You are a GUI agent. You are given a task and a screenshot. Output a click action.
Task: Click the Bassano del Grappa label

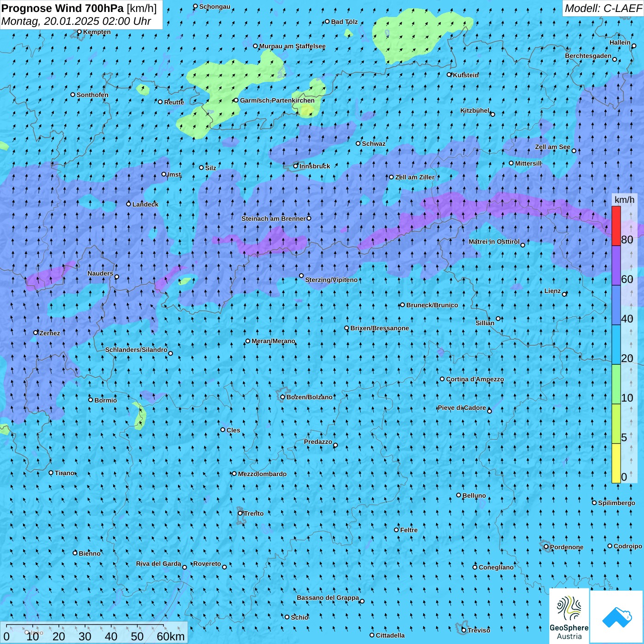pos(328,598)
